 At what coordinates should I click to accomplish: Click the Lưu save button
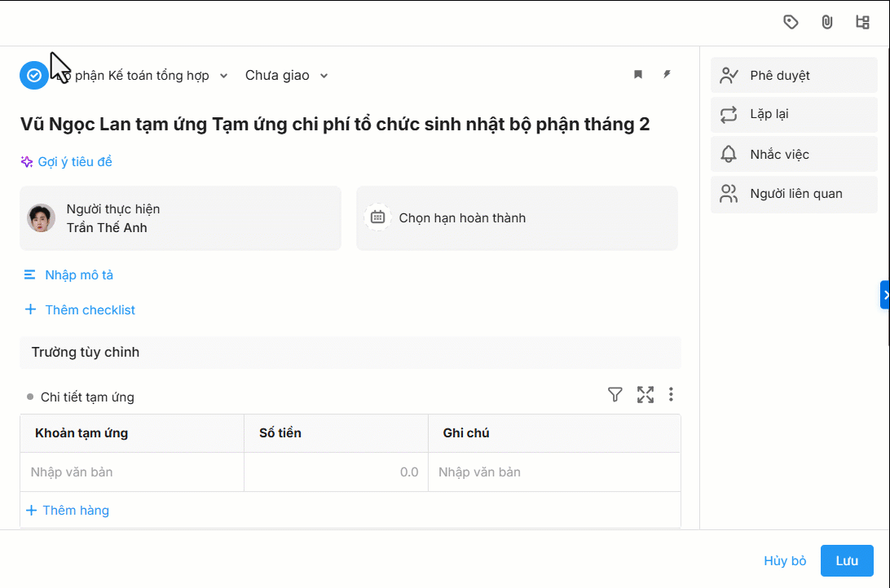click(x=847, y=561)
